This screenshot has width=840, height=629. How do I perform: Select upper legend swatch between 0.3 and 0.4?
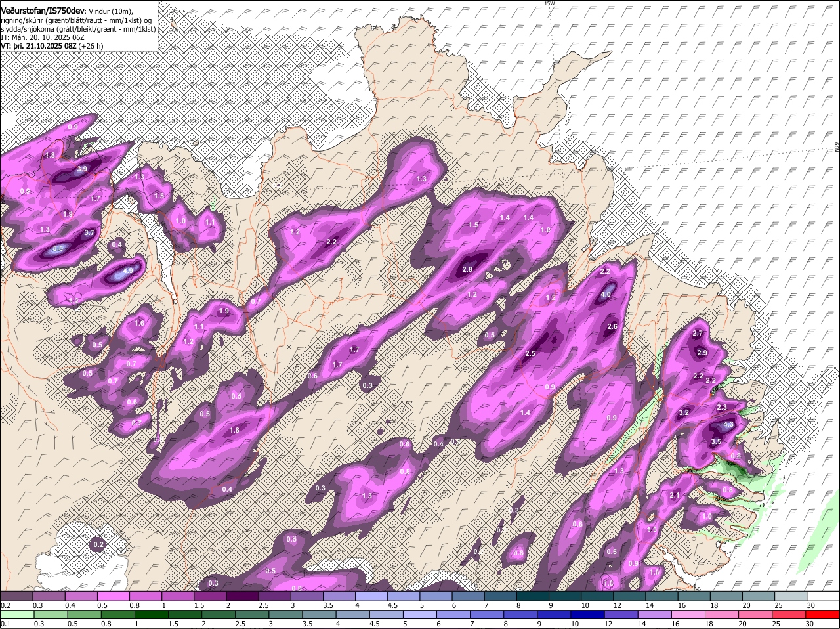point(49,596)
